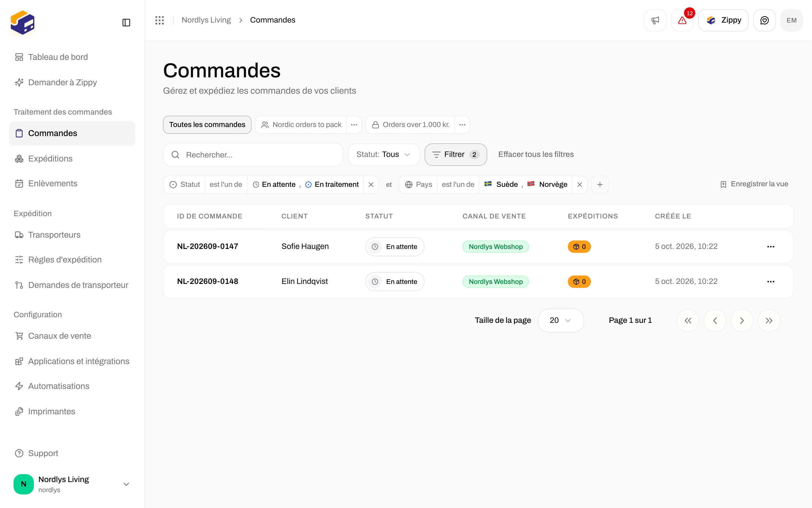
Task: Open Transporteurs in the sidebar
Action: [72, 235]
